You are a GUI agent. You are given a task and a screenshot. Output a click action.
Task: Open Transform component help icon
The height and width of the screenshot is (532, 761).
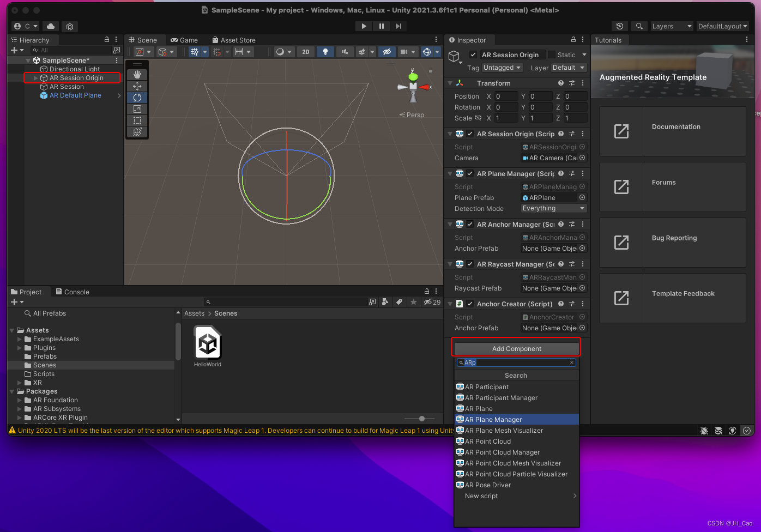[561, 83]
